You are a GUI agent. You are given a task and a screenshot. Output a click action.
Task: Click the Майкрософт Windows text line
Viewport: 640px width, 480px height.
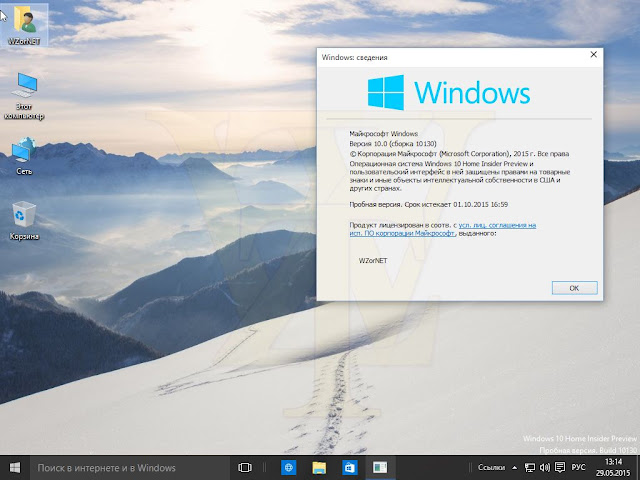tap(384, 133)
